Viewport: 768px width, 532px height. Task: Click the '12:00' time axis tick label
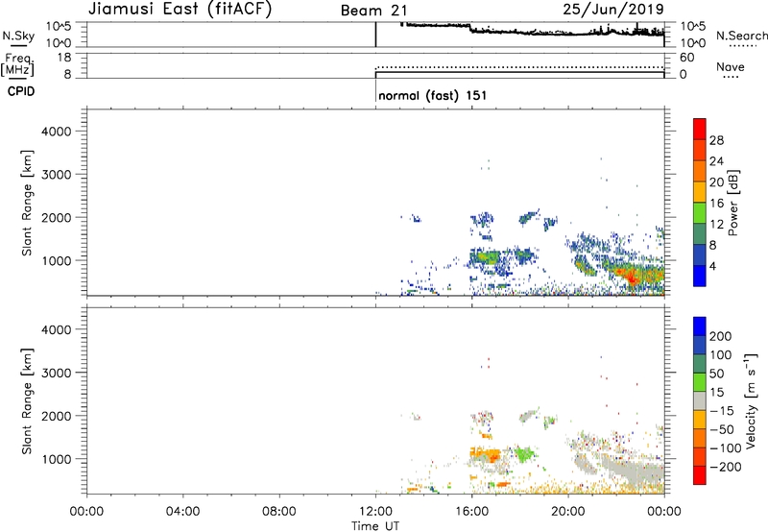(x=375, y=512)
